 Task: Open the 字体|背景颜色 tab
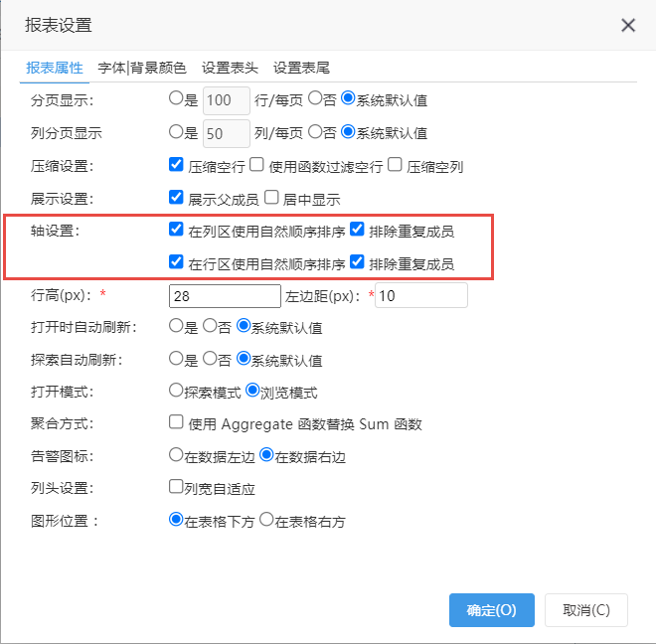click(x=142, y=68)
